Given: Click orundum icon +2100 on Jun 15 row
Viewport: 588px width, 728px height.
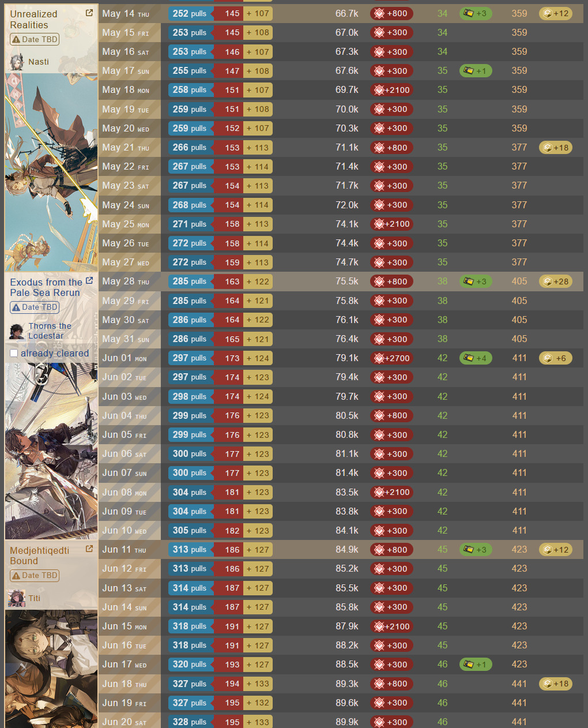Looking at the screenshot, I should pyautogui.click(x=379, y=626).
